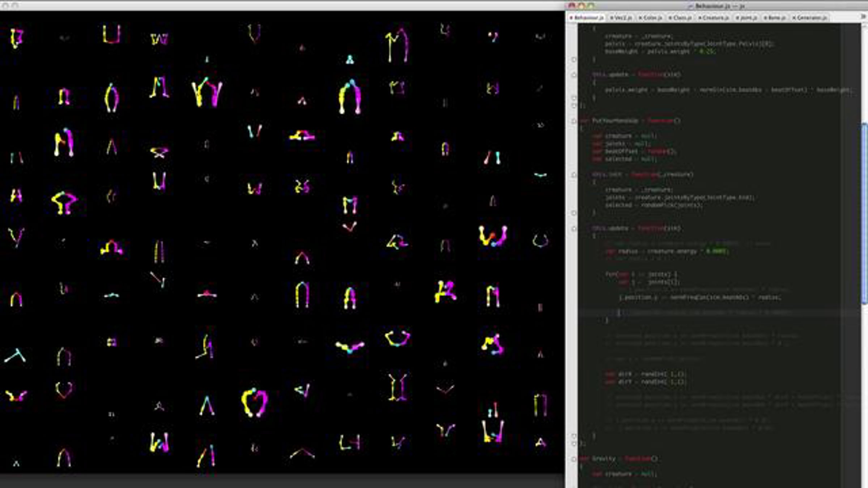868x488 pixels.
Task: Collapse the PutYourHandsUp function fold marker
Action: tap(574, 121)
